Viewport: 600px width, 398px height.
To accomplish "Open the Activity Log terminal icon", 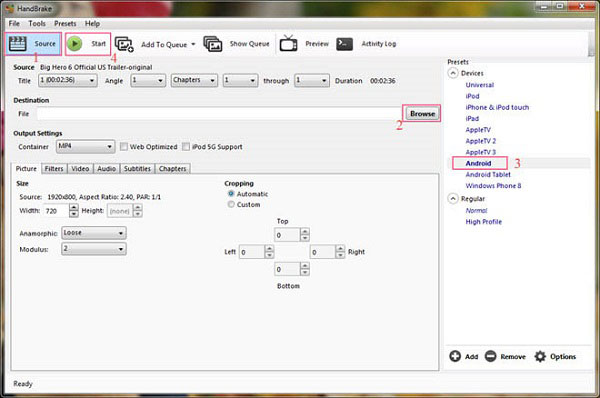I will click(x=344, y=44).
